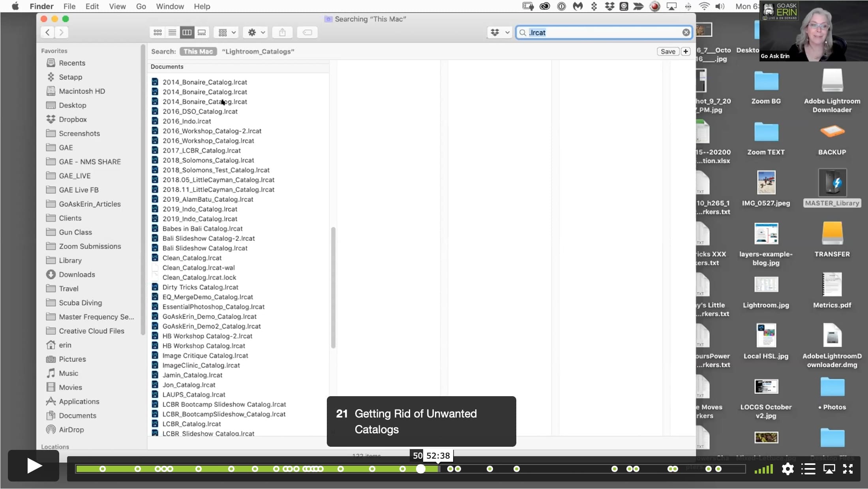Image resolution: width=868 pixels, height=489 pixels.
Task: Open Applications in the sidebar
Action: pyautogui.click(x=79, y=402)
